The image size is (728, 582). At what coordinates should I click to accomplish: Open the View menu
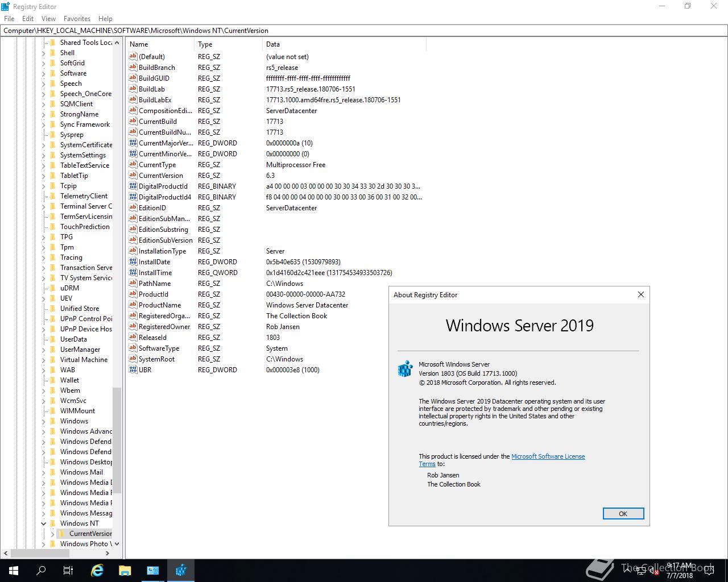point(48,18)
